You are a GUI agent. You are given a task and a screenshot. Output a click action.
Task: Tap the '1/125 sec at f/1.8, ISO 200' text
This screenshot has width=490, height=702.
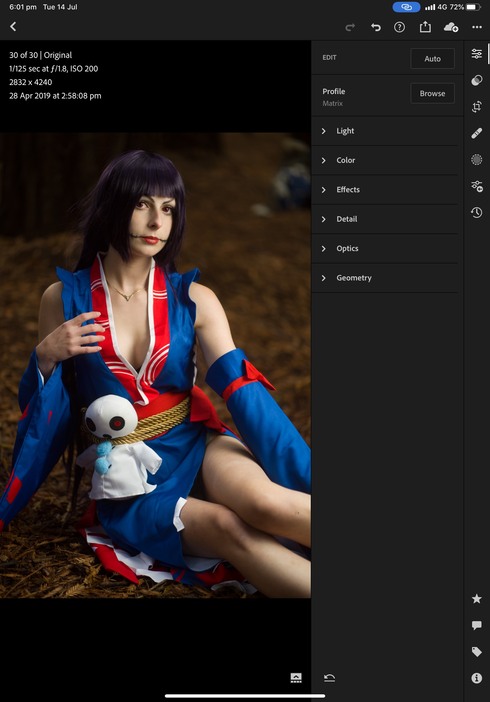coord(53,68)
